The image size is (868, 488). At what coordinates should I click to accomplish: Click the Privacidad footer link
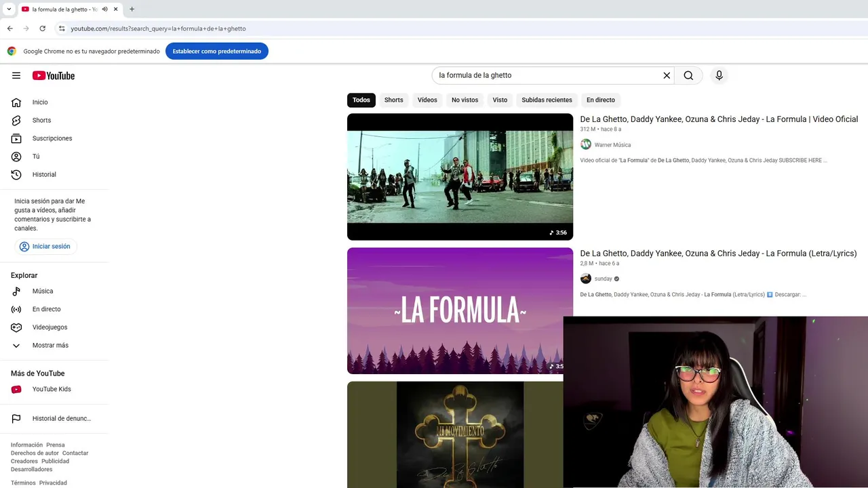(x=53, y=483)
